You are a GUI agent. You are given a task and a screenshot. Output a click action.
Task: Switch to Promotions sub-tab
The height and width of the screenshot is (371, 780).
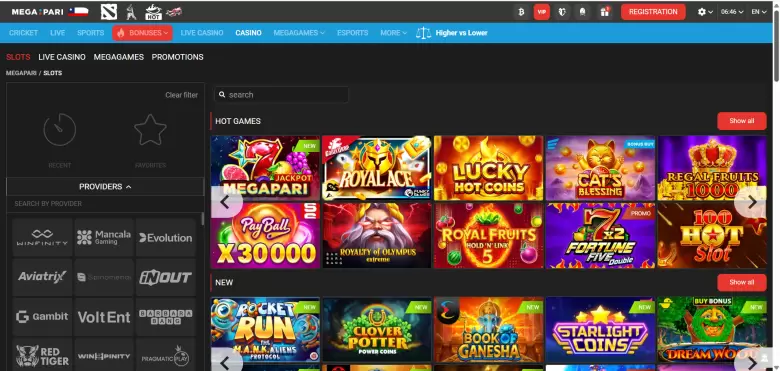[x=178, y=57]
